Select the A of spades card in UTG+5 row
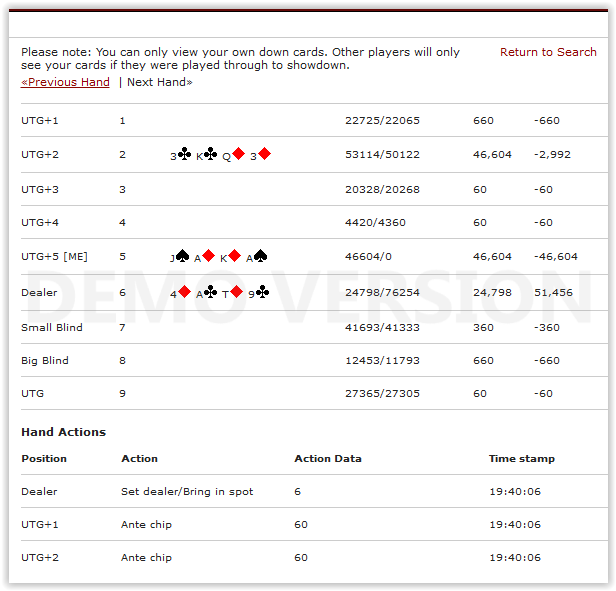 coord(257,257)
